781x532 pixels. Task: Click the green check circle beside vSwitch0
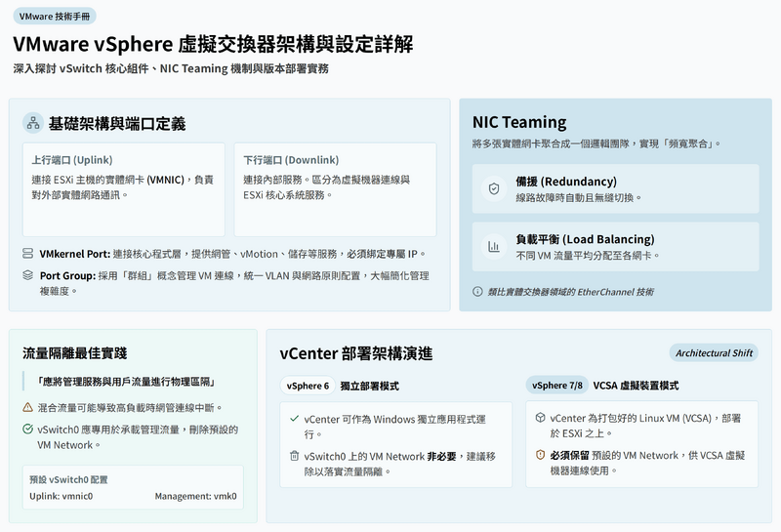pos(28,430)
